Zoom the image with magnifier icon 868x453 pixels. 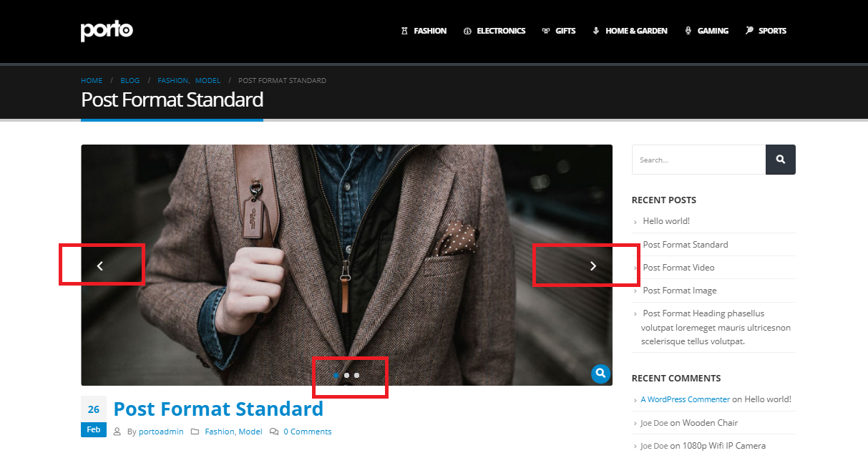pos(600,374)
